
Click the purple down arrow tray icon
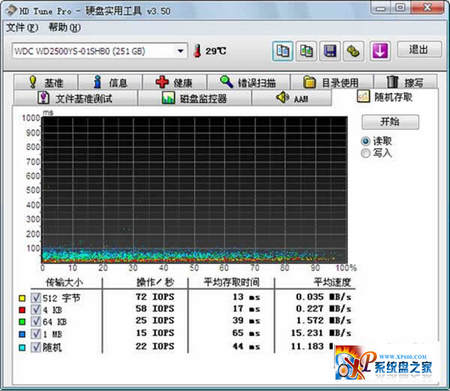[x=380, y=51]
